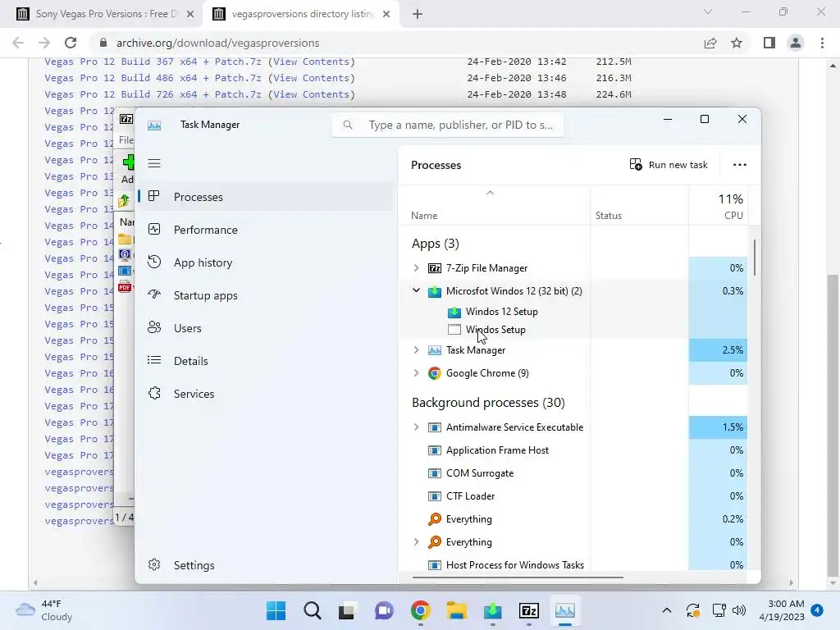The width and height of the screenshot is (840, 630).
Task: Select the first Everything process icon
Action: (435, 519)
